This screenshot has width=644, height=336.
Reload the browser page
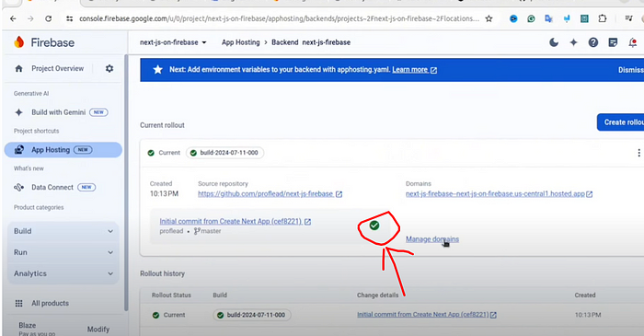[x=49, y=18]
